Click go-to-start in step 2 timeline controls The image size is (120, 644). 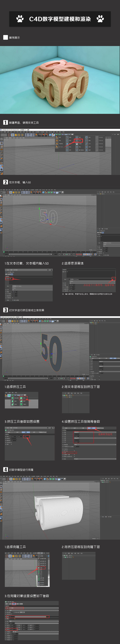(x=59, y=254)
